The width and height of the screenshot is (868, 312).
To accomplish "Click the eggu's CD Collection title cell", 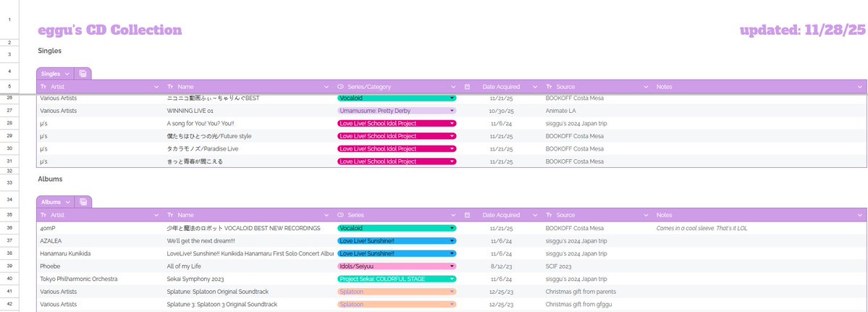I will 109,30.
